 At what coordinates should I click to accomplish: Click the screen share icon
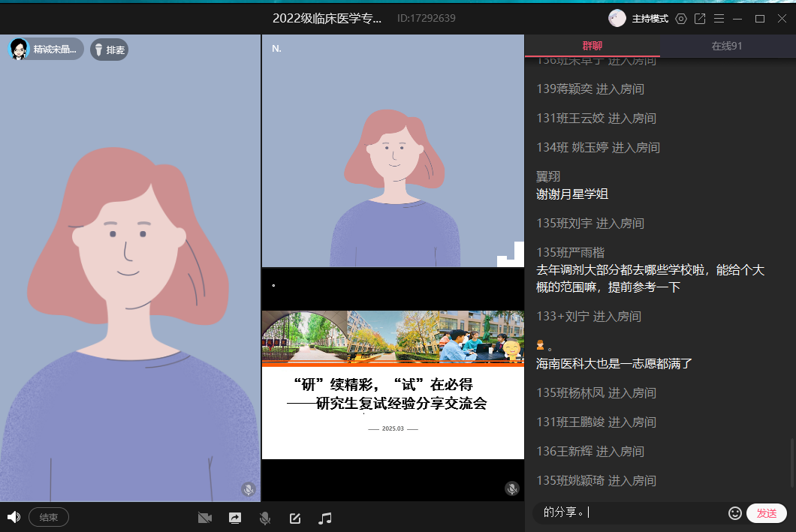coord(235,518)
